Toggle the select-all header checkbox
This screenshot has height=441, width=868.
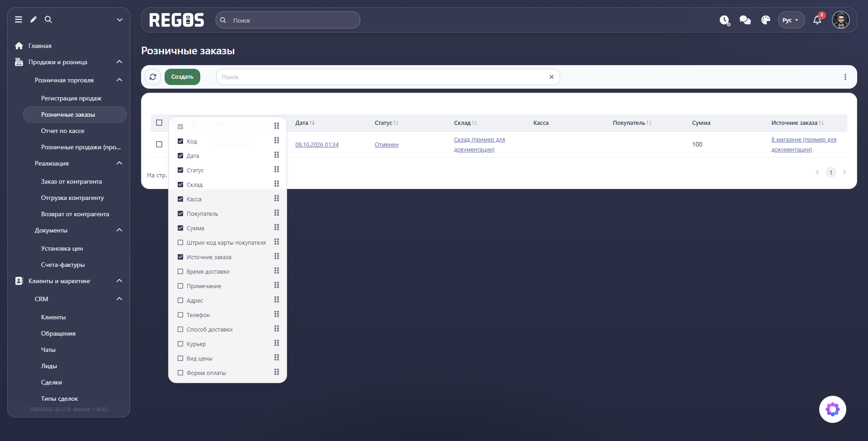tap(159, 123)
